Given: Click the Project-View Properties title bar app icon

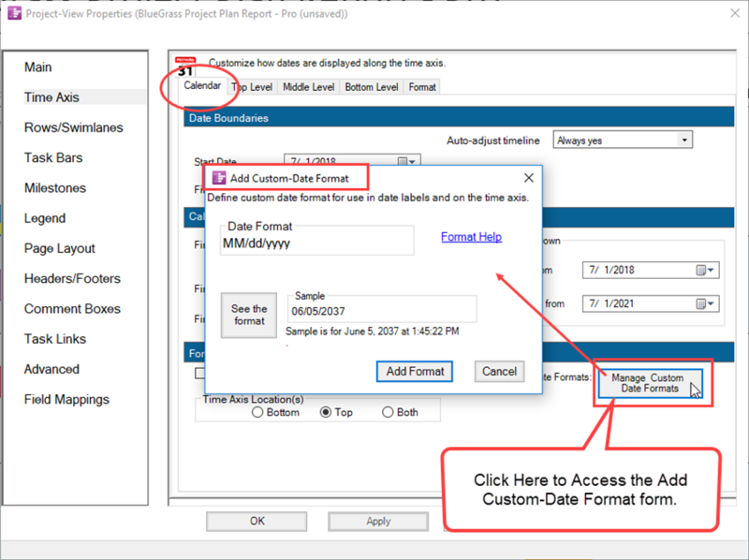Looking at the screenshot, I should (15, 13).
